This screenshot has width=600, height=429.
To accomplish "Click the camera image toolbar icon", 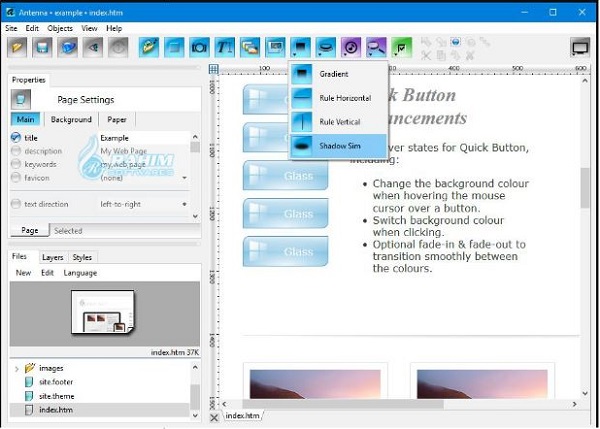I will 199,47.
